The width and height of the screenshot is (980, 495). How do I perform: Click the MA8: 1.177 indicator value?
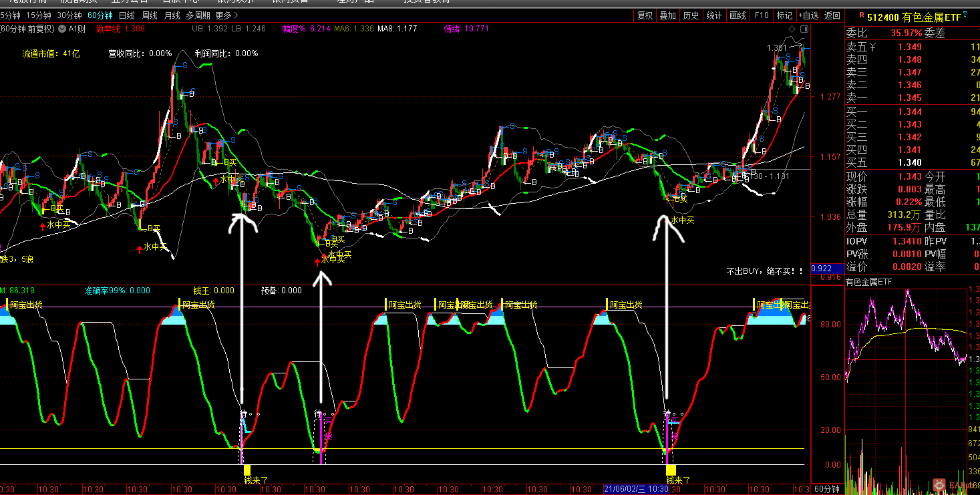(397, 29)
